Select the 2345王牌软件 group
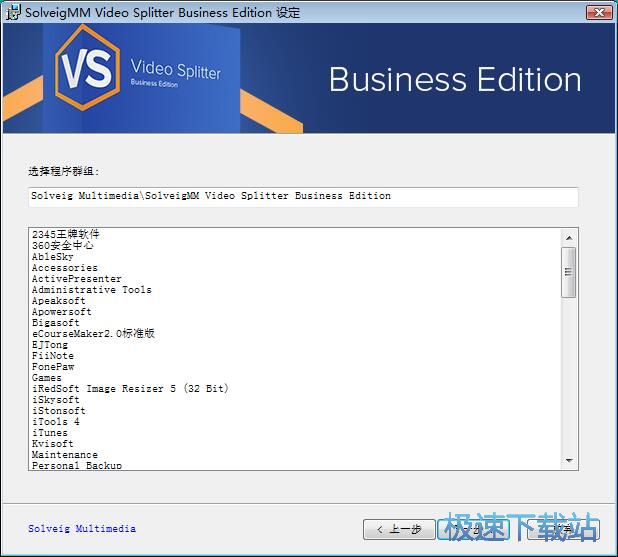 65,235
